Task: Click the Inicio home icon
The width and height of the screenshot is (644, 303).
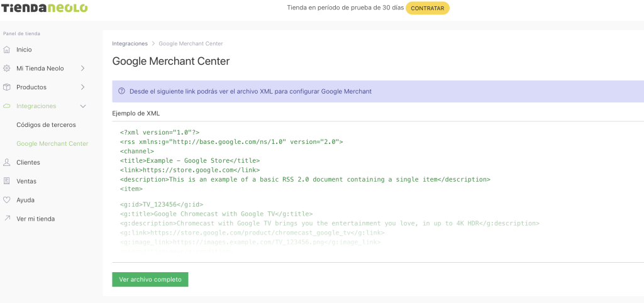Action: [x=6, y=50]
